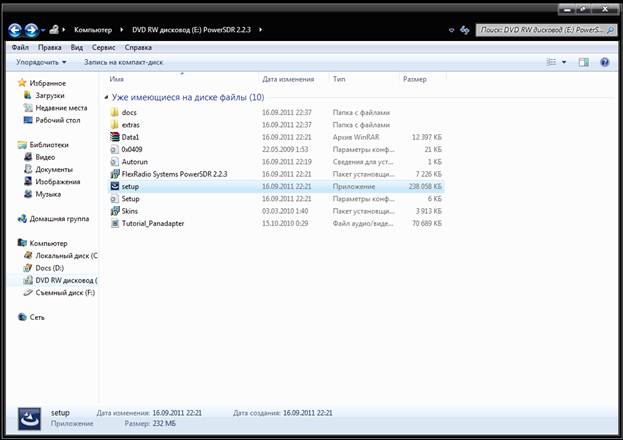Sort by Размер column header
Screen dimensions: 623x440
[415, 79]
